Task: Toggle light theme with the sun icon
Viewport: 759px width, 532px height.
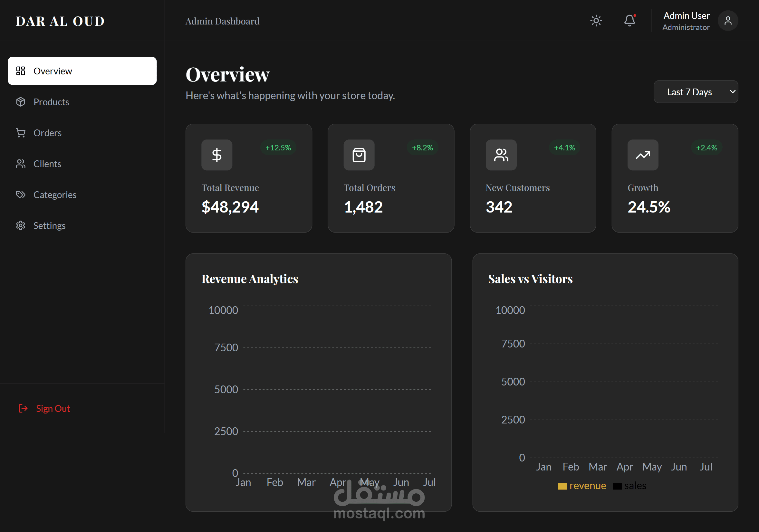Action: [x=596, y=21]
